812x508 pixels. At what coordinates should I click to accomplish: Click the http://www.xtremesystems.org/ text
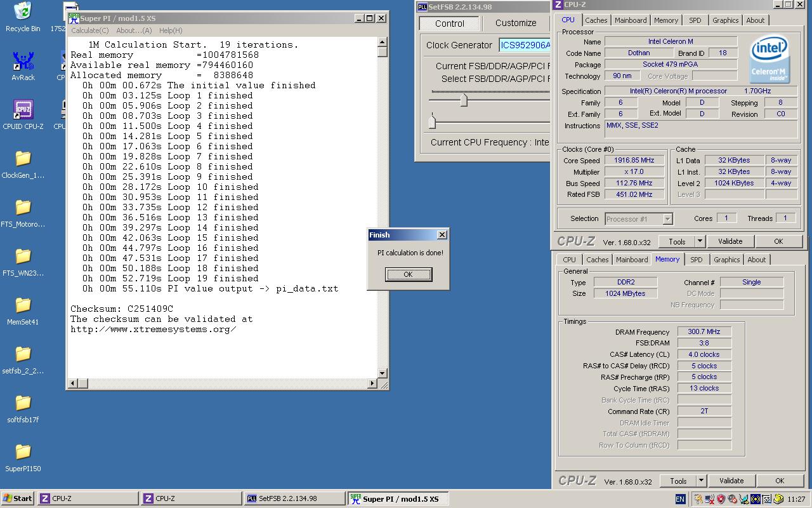click(x=154, y=329)
